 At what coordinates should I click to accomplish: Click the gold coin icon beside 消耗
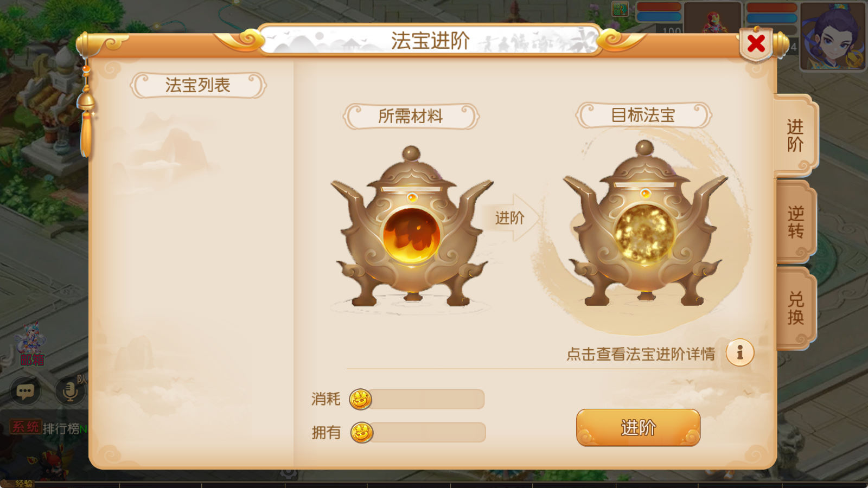click(x=361, y=400)
